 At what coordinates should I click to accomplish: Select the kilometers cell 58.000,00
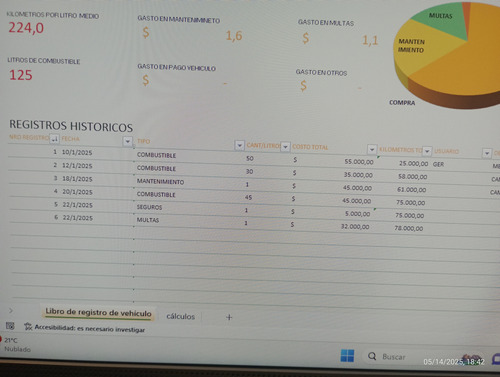(x=412, y=177)
